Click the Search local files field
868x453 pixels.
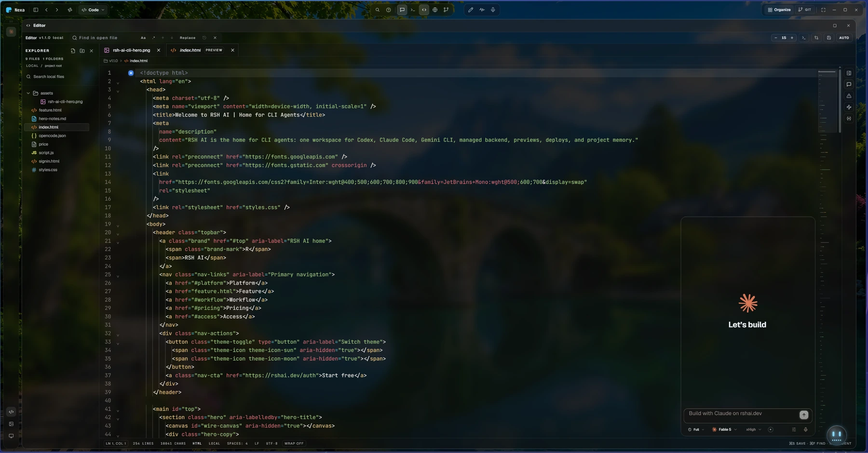pos(57,77)
